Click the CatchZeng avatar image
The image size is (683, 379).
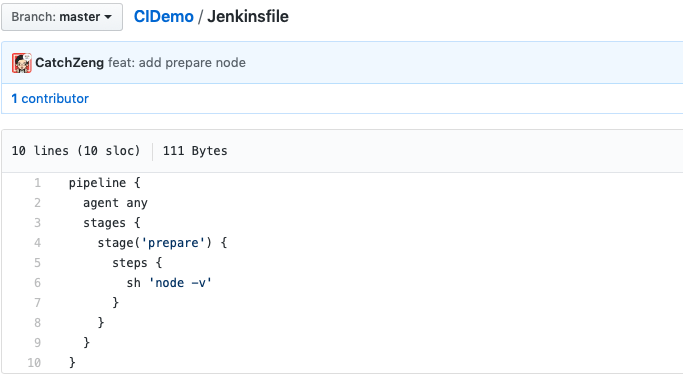(22, 63)
